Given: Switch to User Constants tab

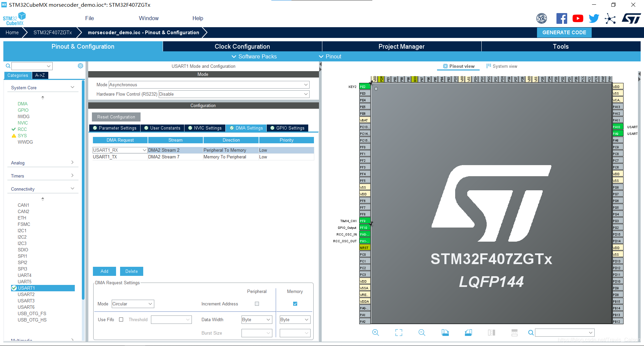Looking at the screenshot, I should click(x=162, y=128).
